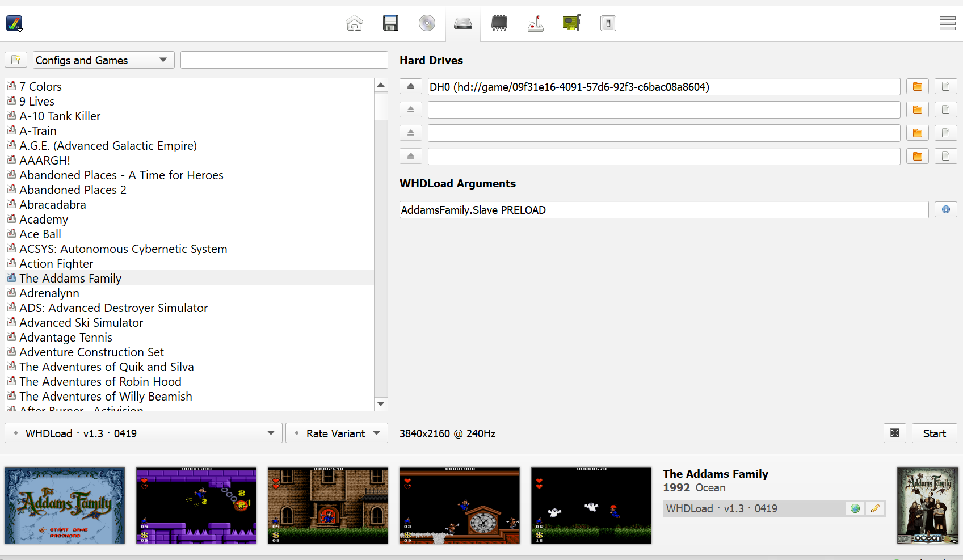The width and height of the screenshot is (963, 560).
Task: Open the hamburger main menu
Action: pyautogui.click(x=947, y=23)
